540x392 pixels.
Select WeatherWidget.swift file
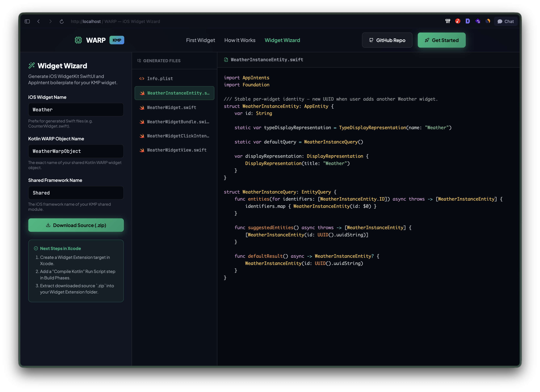174,107
